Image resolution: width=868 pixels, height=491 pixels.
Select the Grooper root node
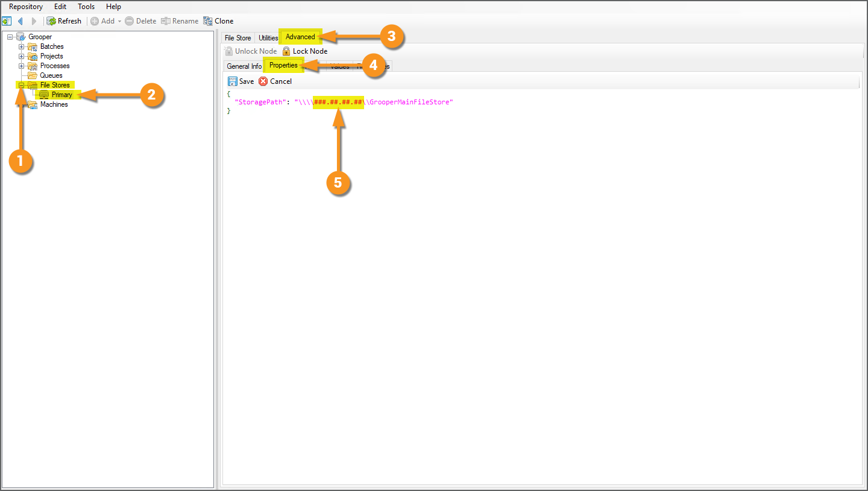(x=40, y=37)
